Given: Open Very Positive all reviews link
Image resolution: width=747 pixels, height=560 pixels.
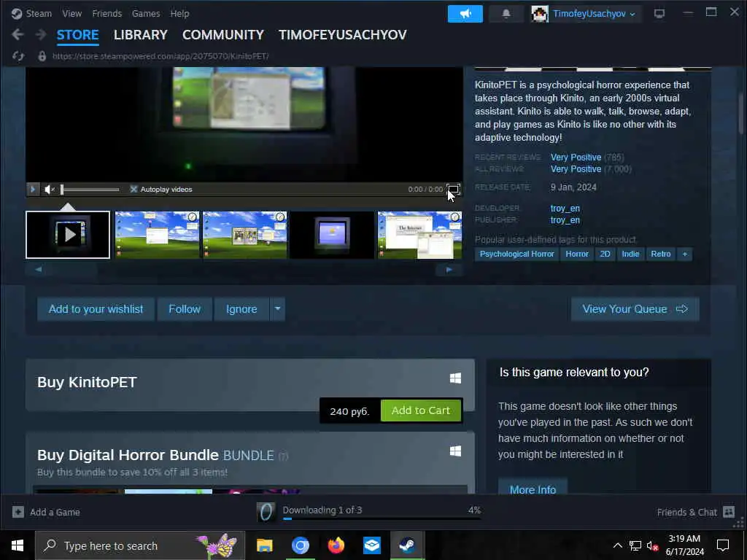Looking at the screenshot, I should pos(576,169).
